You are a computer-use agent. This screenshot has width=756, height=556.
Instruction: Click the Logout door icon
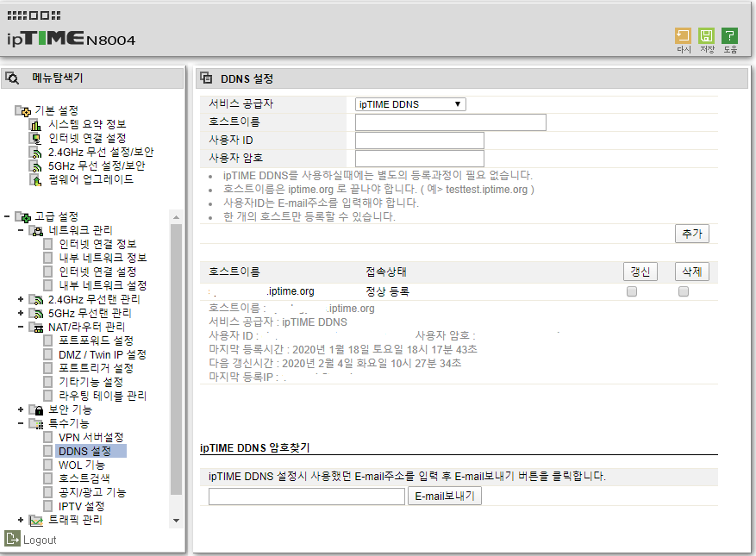[x=13, y=539]
